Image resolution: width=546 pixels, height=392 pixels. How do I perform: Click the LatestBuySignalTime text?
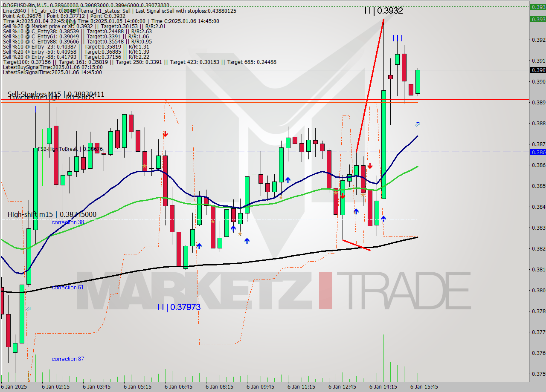[x=52, y=67]
